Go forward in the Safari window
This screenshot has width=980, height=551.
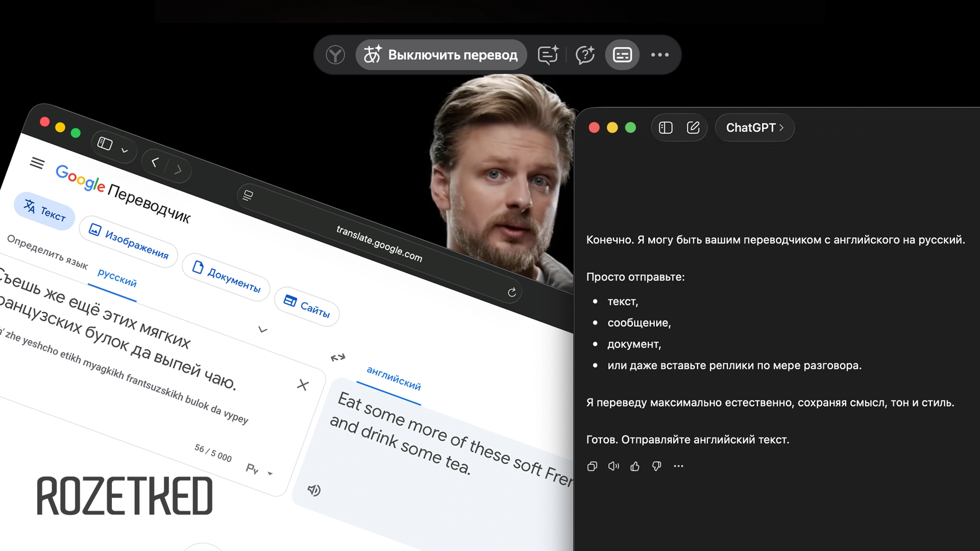coord(178,170)
